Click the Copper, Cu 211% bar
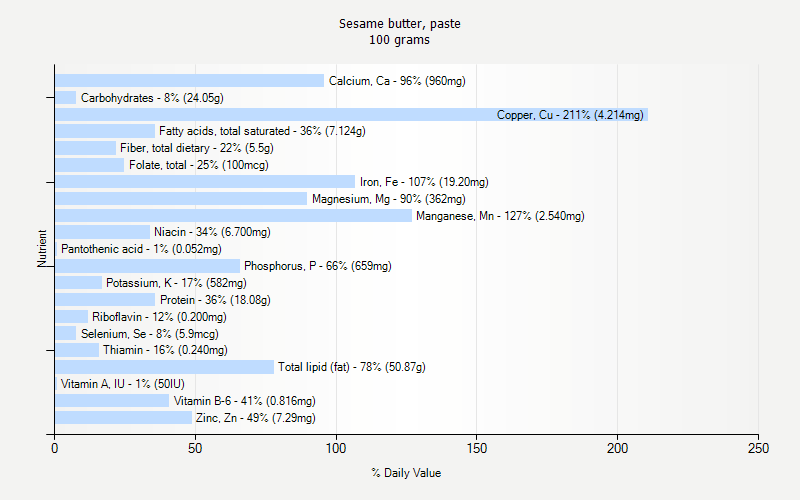This screenshot has height=500, width=800. click(x=352, y=114)
